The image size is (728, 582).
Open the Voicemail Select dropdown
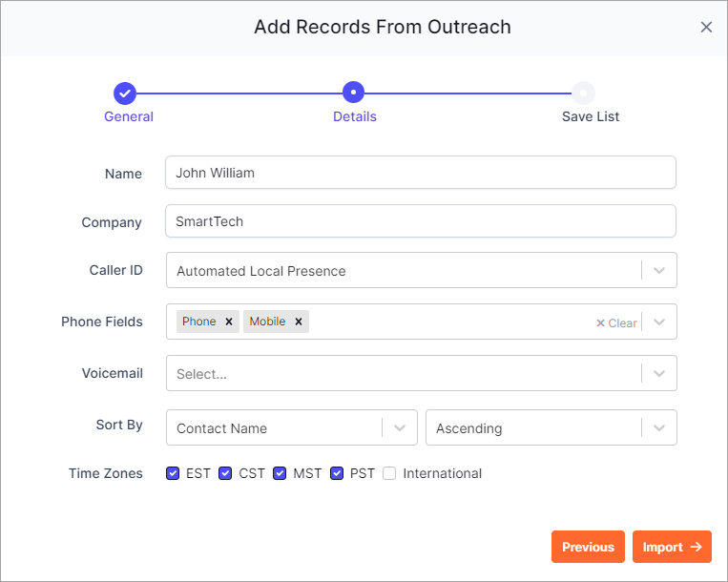421,373
